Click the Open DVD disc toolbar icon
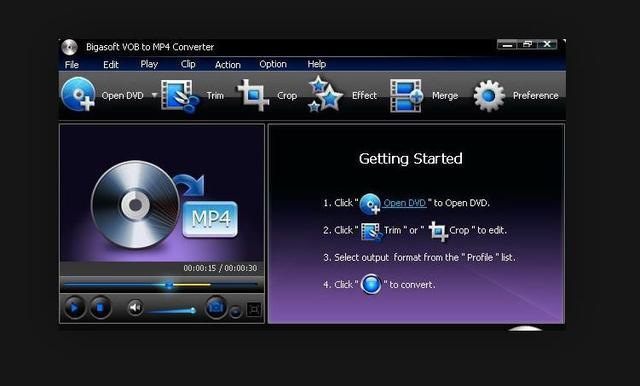The width and height of the screenshot is (640, 386). (78, 94)
